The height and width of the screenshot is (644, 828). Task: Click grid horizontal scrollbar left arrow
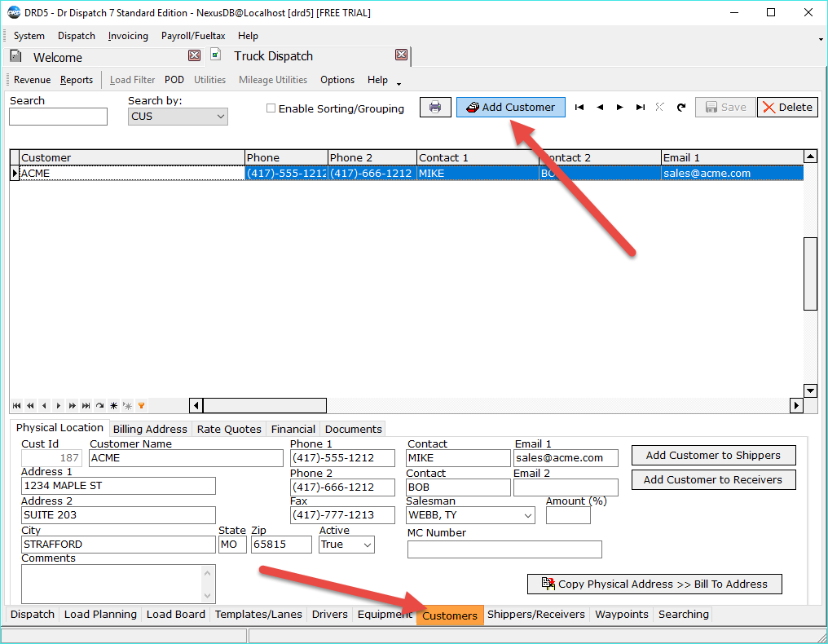coord(196,406)
